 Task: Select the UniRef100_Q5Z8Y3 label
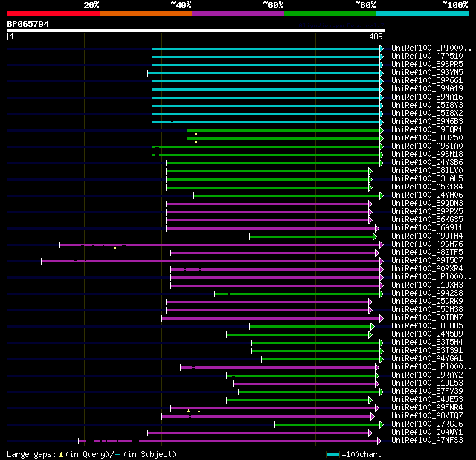427,106
